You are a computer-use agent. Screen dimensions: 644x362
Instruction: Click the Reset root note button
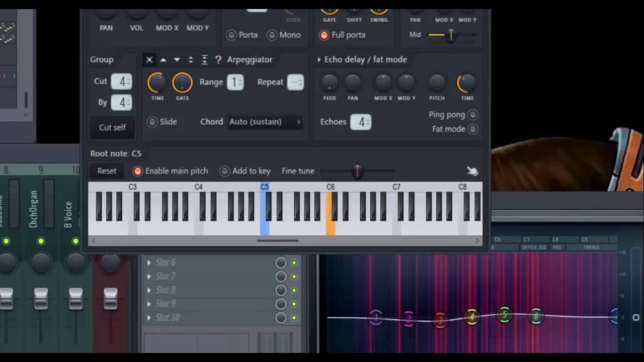click(107, 171)
